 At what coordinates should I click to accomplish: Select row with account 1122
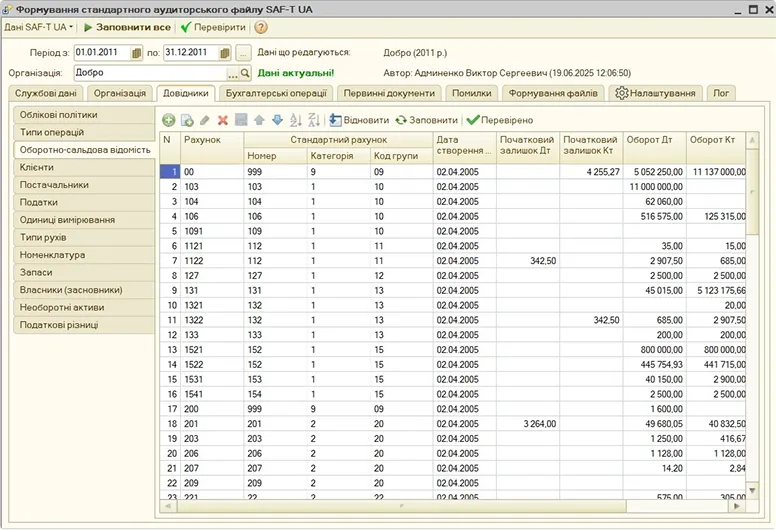[x=452, y=261]
